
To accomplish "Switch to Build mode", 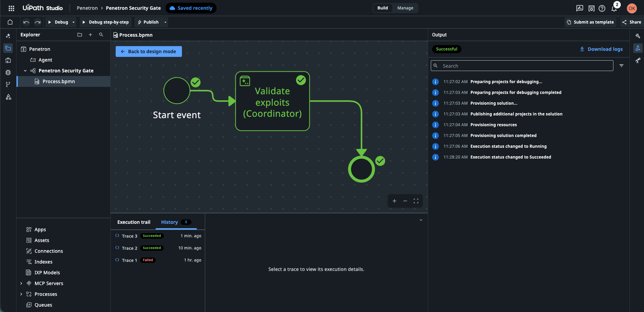I will pos(383,8).
